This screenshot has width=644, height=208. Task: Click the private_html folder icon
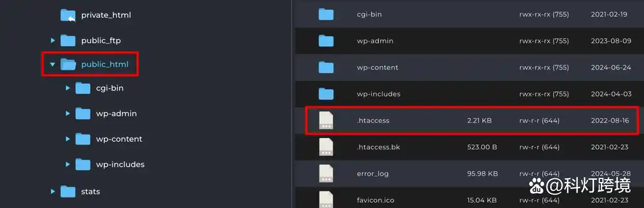pyautogui.click(x=68, y=15)
